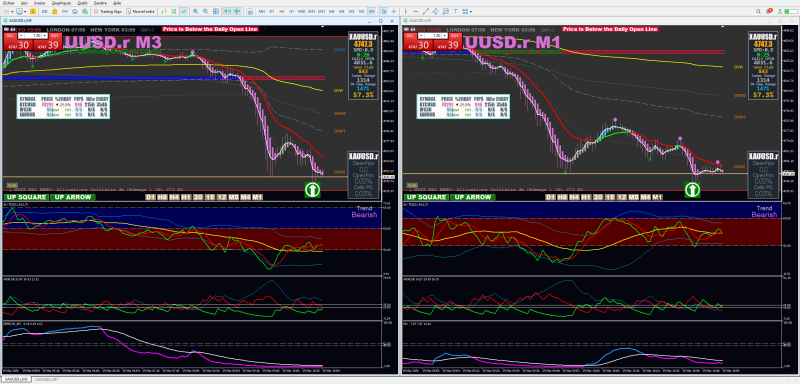
Task: Click the search magnifier at top right
Action: (x=758, y=11)
